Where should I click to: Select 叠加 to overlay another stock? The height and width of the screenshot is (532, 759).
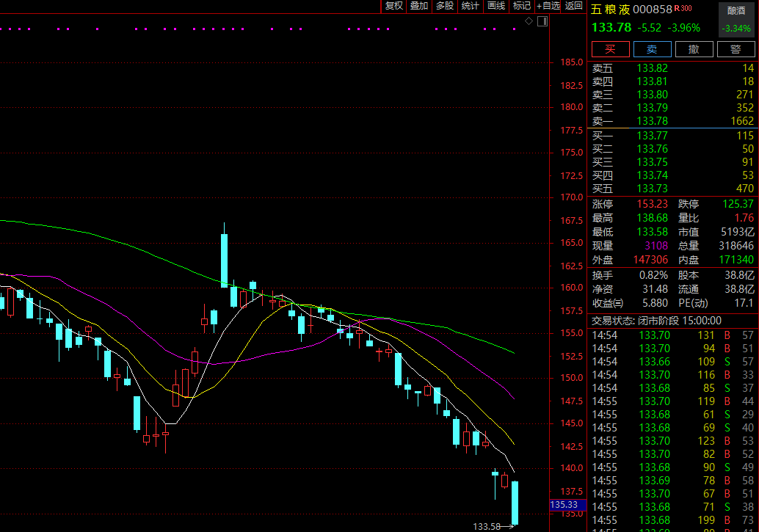pyautogui.click(x=418, y=6)
